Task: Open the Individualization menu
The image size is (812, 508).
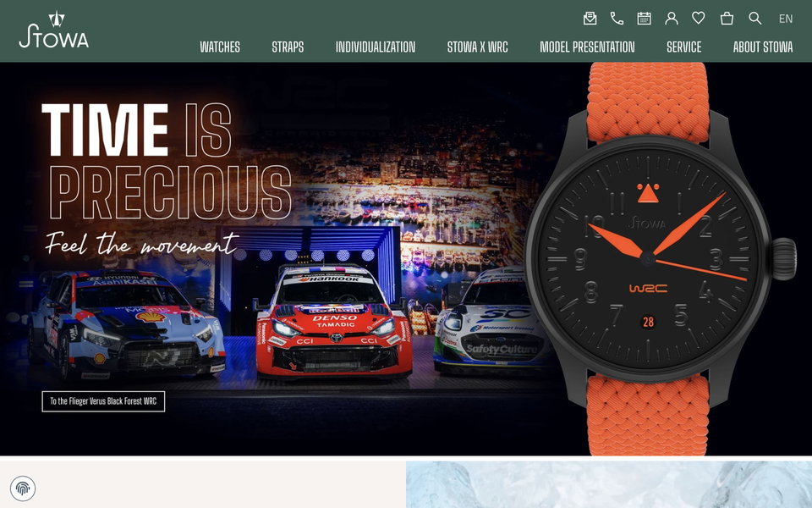Action: pyautogui.click(x=376, y=47)
